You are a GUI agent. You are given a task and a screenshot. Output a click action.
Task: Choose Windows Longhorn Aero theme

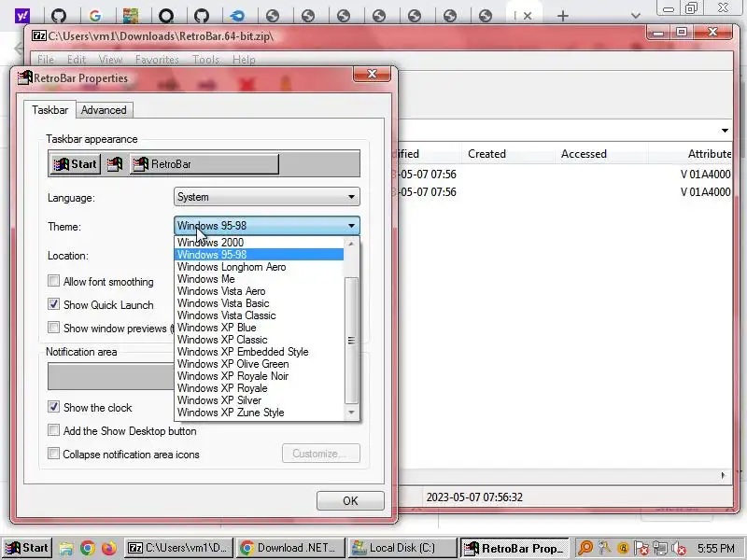[260, 267]
